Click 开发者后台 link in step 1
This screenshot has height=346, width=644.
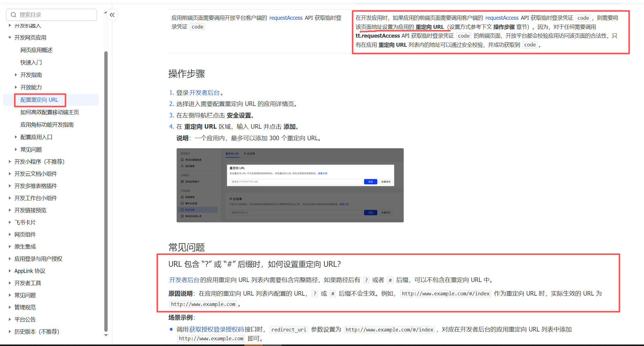point(204,93)
